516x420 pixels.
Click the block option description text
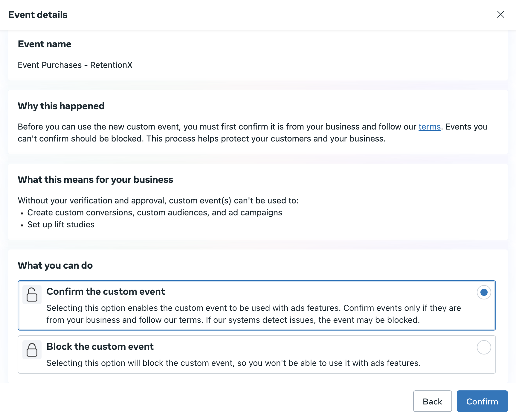click(233, 363)
